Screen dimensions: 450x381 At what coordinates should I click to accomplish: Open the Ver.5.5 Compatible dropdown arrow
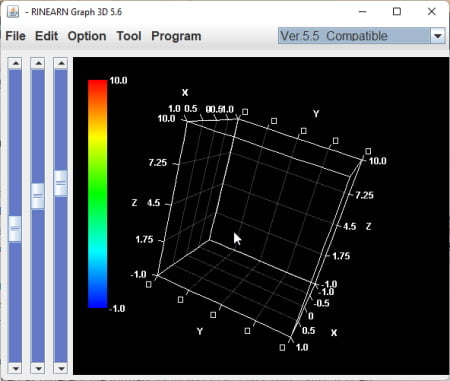tap(438, 36)
